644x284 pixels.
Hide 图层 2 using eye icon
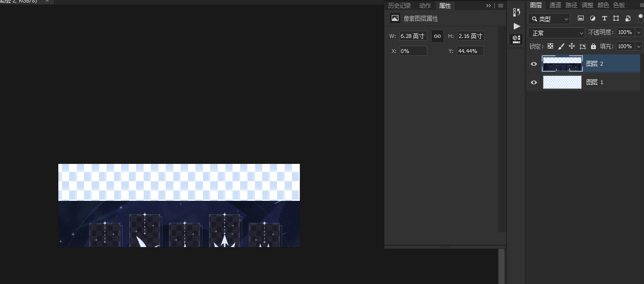534,64
